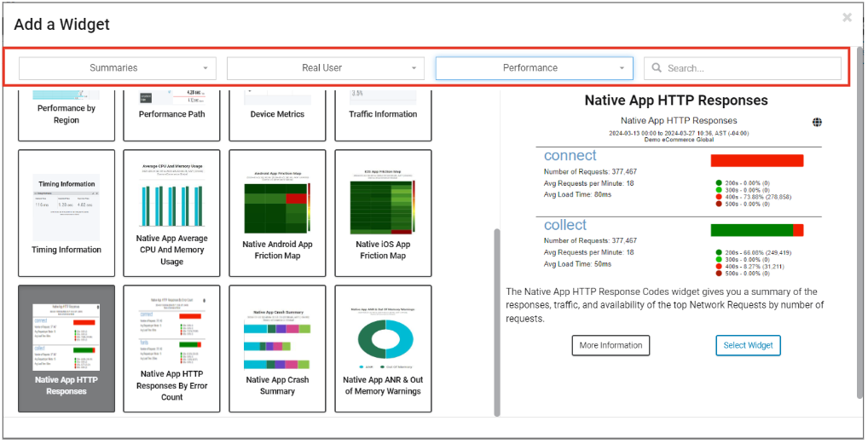Click the Native App HTTP Responses heading
The height and width of the screenshot is (444, 868).
676,101
